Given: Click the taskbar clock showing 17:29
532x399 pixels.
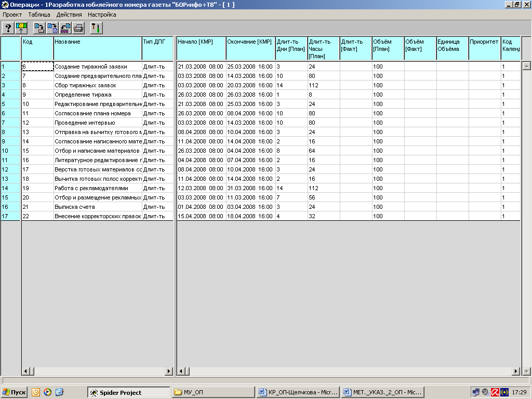Looking at the screenshot, I should pyautogui.click(x=519, y=392).
